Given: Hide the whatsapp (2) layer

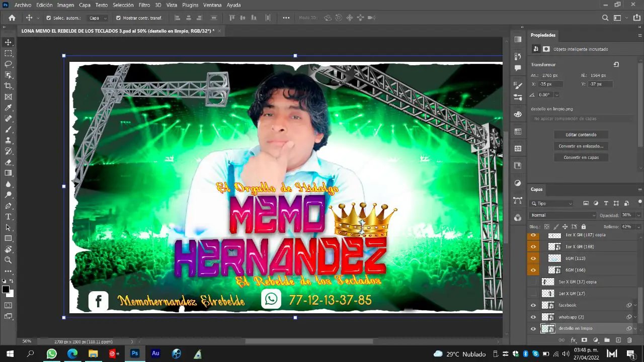Looking at the screenshot, I should 533,317.
